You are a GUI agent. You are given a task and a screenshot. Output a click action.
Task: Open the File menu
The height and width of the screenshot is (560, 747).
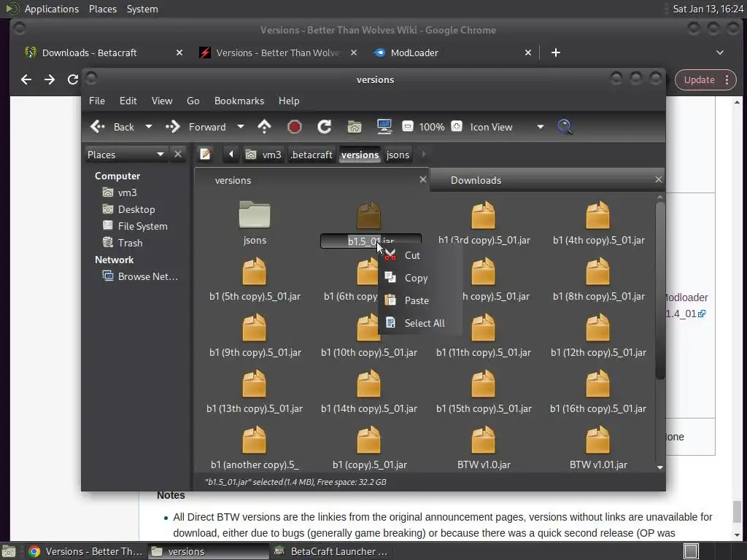click(97, 101)
